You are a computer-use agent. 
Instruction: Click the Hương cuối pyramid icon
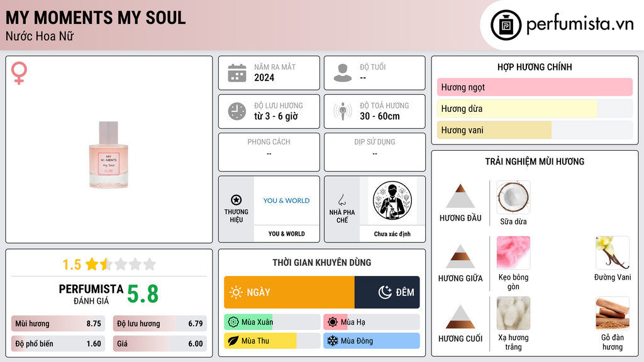[460, 317]
